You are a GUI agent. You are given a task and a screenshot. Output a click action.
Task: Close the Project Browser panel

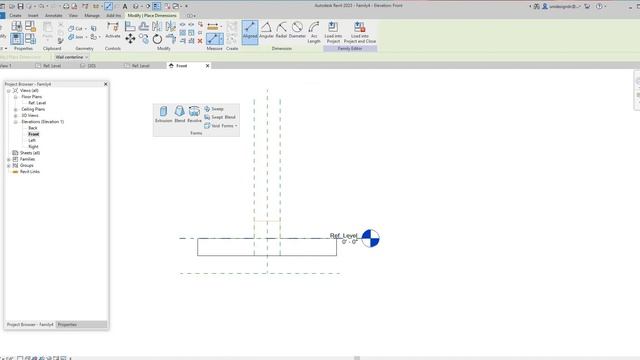pyautogui.click(x=106, y=84)
